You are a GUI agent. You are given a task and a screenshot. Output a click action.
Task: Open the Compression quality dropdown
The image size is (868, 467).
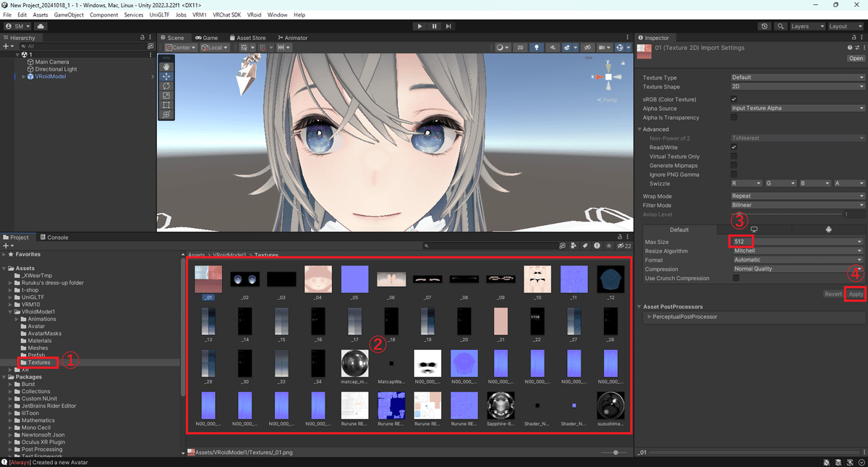point(798,269)
